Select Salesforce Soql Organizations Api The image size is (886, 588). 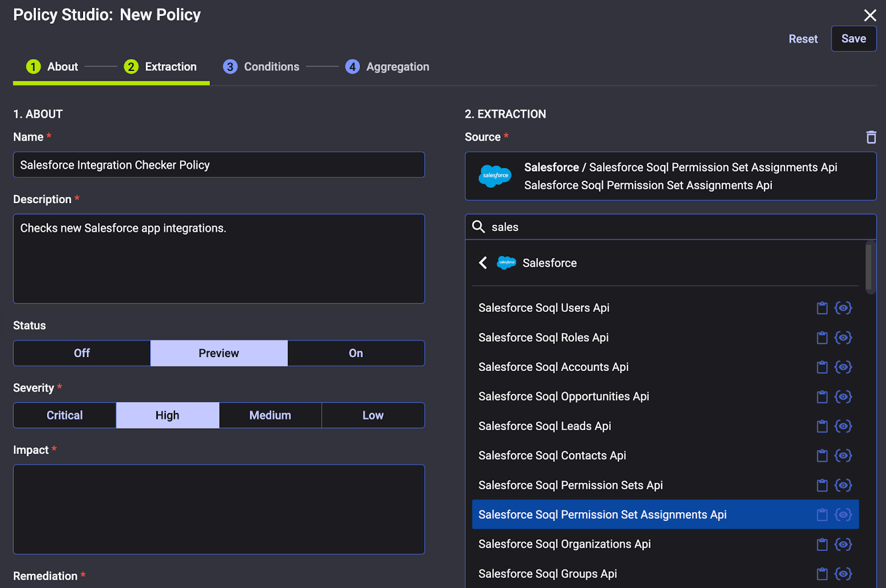[x=665, y=544]
